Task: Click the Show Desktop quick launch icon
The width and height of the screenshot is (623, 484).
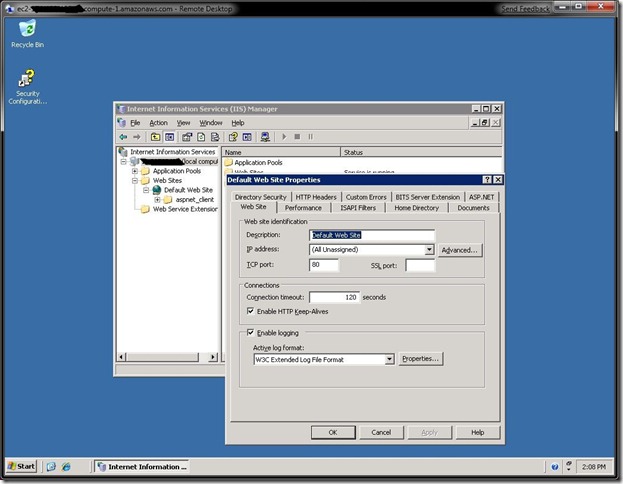Action: [x=51, y=467]
